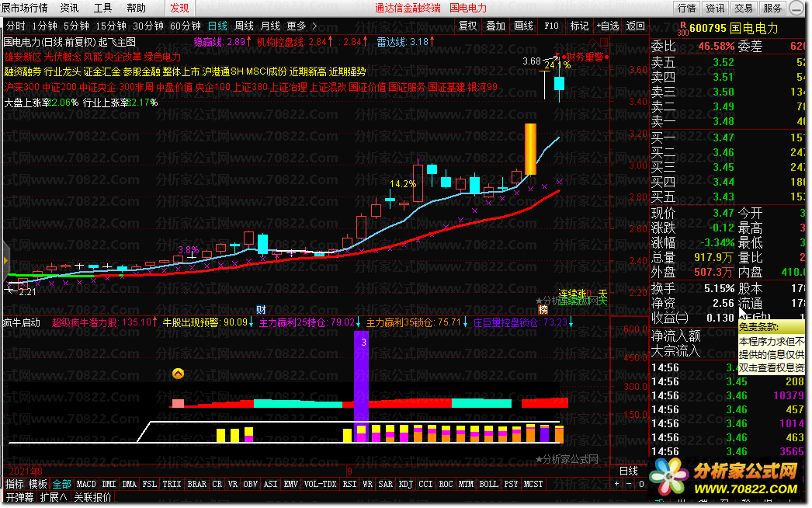Viewport: 812px width, 508px height.
Task: Click the 行情 button at top right
Action: click(687, 9)
